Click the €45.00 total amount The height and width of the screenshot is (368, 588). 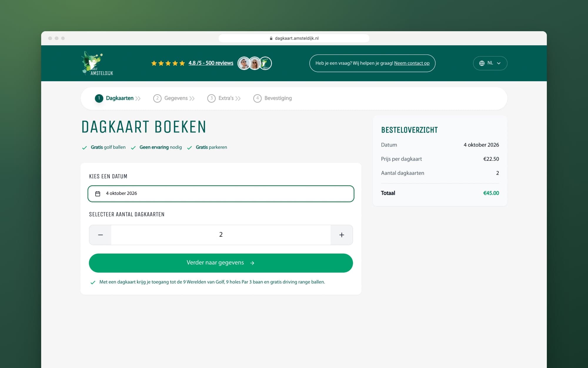(x=491, y=193)
